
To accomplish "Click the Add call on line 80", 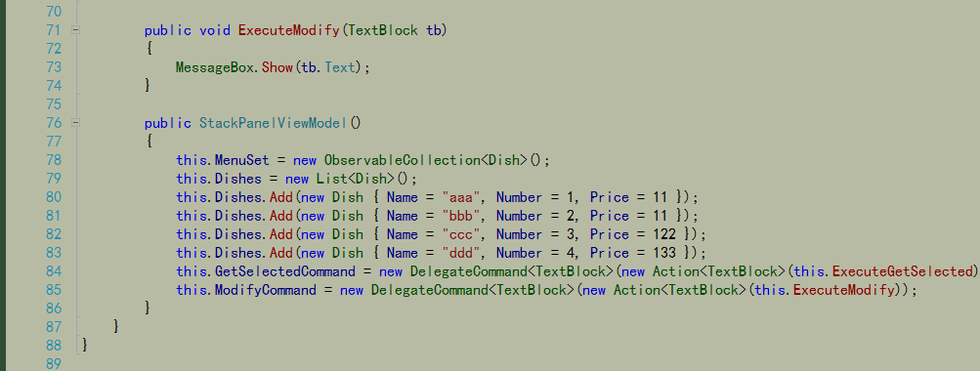I will click(281, 197).
